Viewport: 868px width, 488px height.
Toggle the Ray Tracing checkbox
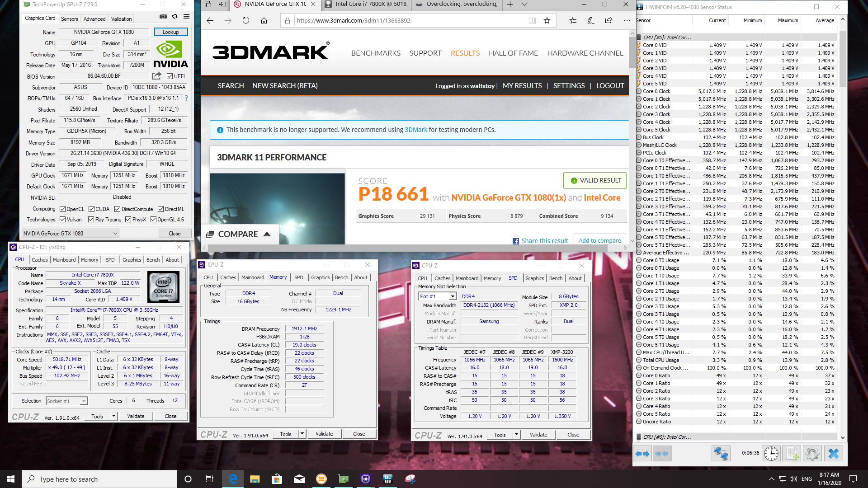click(92, 220)
